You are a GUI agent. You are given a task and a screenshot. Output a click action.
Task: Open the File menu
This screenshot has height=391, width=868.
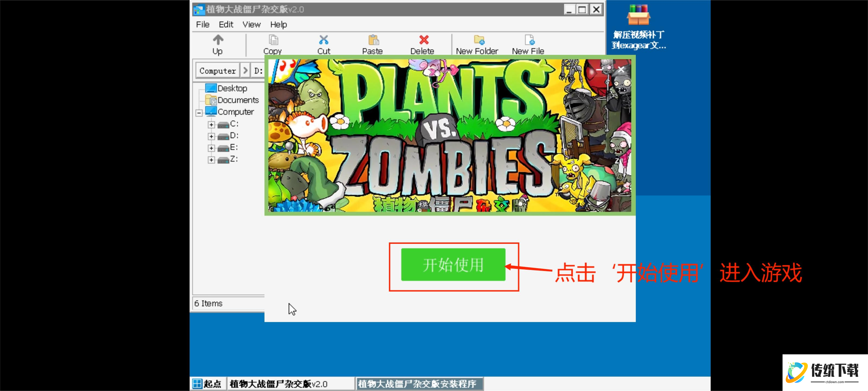203,25
